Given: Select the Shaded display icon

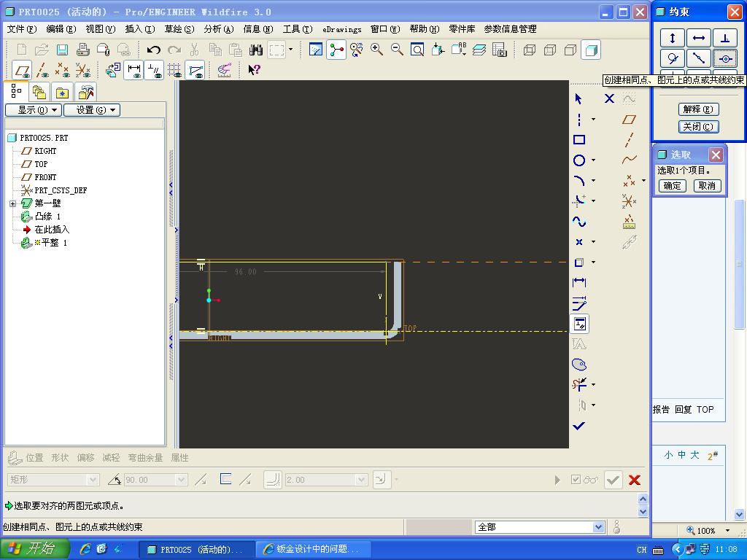Looking at the screenshot, I should 591,50.
